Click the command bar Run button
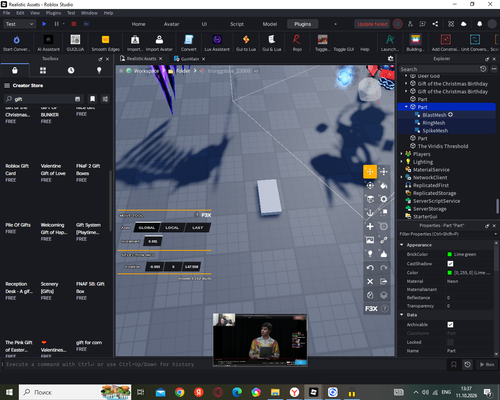 coord(487,364)
